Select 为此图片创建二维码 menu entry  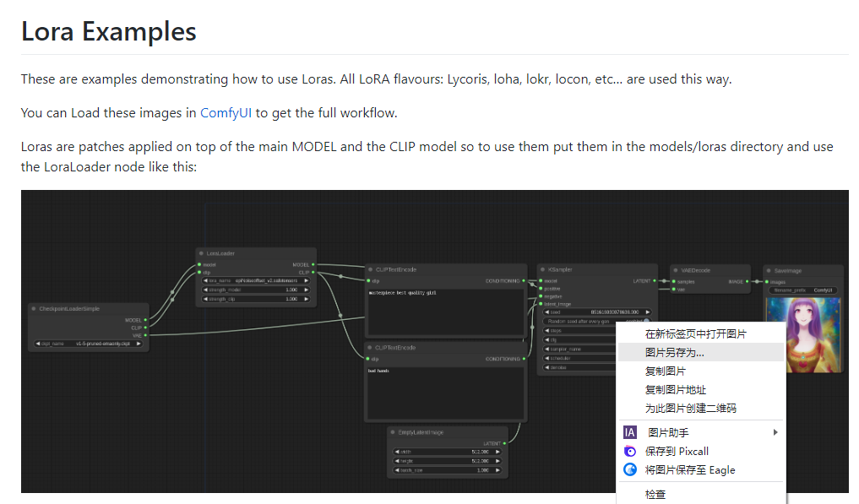(701, 408)
